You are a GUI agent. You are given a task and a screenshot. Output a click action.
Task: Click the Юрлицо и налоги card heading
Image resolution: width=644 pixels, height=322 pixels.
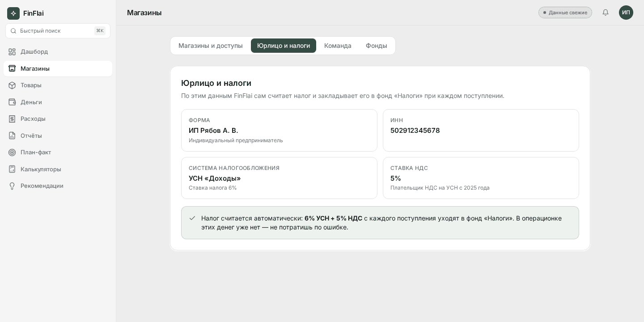pos(216,83)
